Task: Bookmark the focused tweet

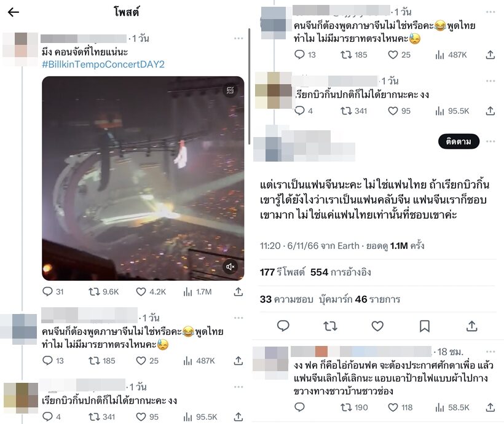Action: point(425,326)
